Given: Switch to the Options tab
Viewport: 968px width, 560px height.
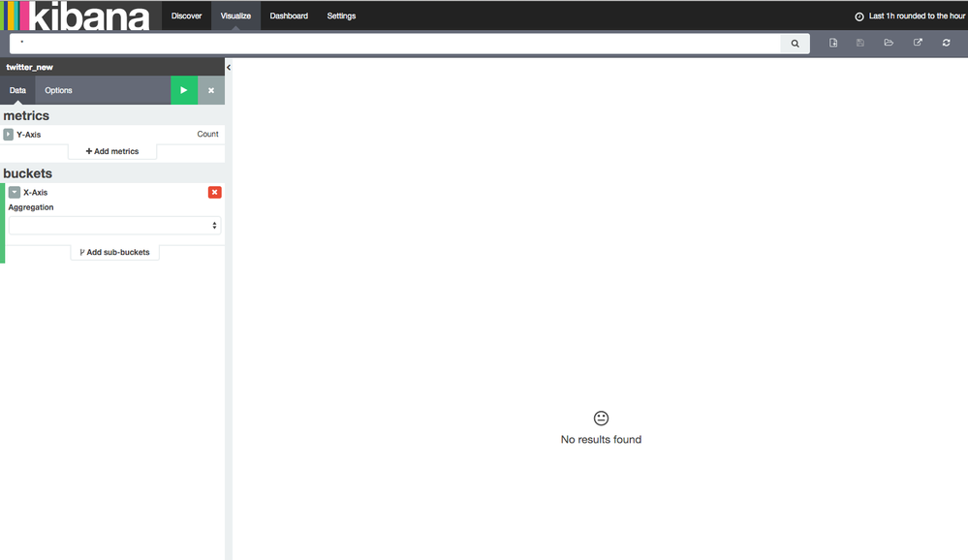Looking at the screenshot, I should [58, 89].
